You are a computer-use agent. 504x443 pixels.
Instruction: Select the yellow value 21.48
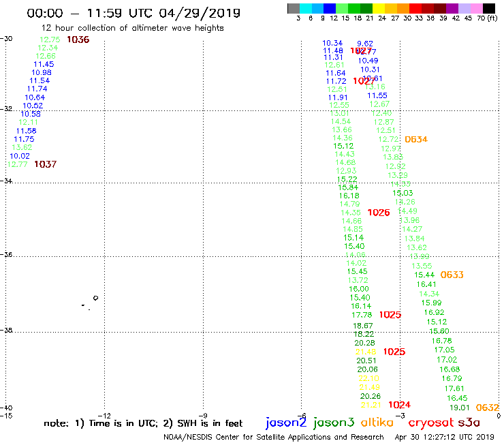point(366,352)
